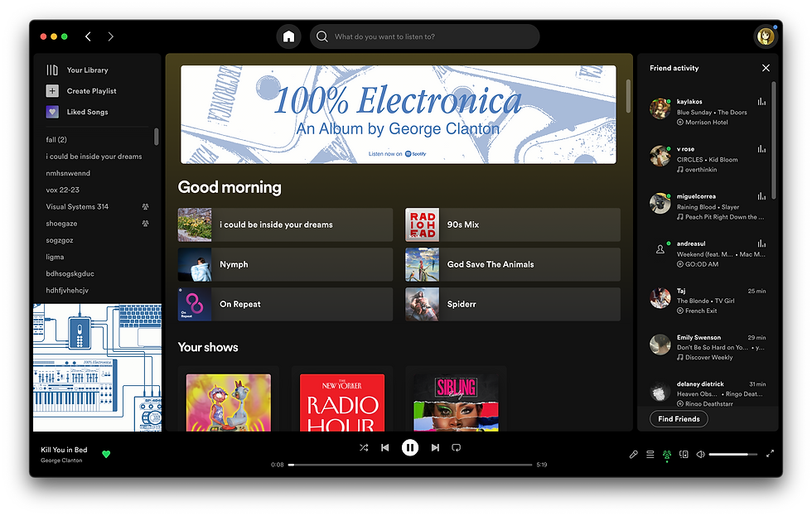Open the 'vox 22-23' playlist
This screenshot has width=812, height=516.
pyautogui.click(x=63, y=190)
